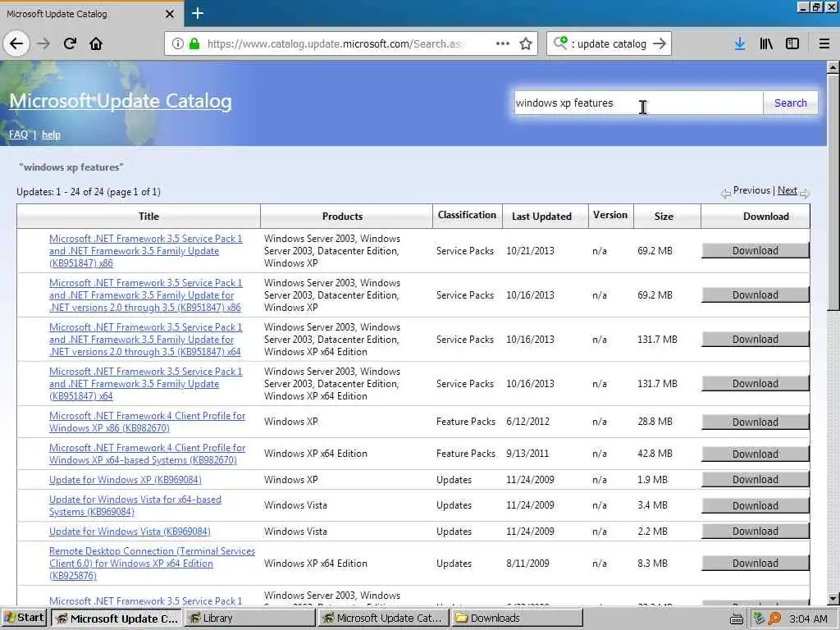Open Remote Desktop Connection Terminal Services link
Viewport: 840px width, 630px height.
tap(152, 564)
